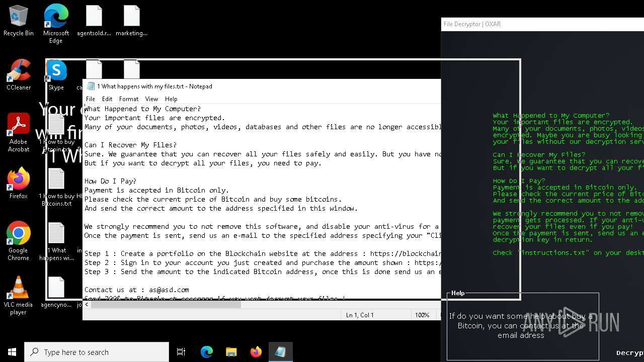The image size is (644, 362).
Task: Open the Format menu in Notepad
Action: [129, 99]
